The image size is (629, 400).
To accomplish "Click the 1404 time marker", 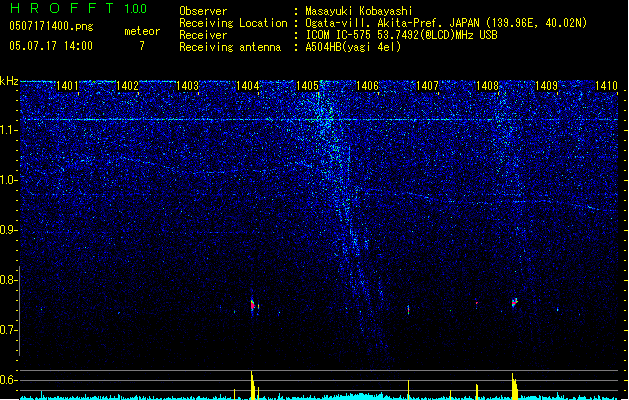I will pos(248,86).
